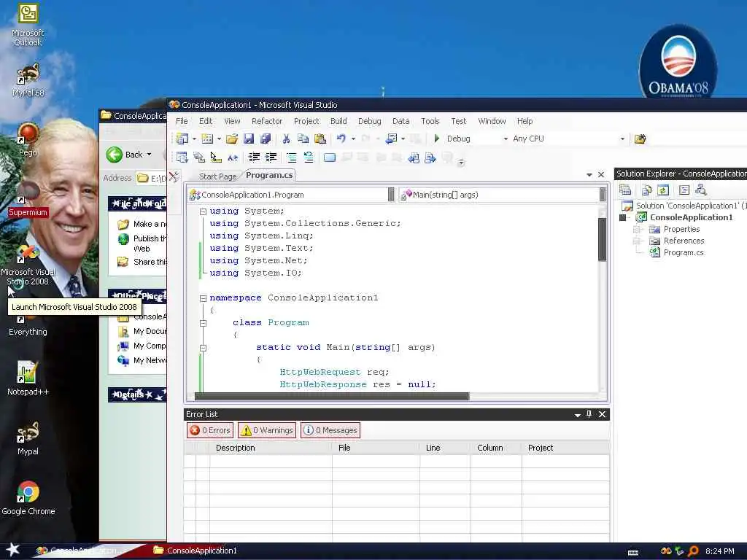Image resolution: width=747 pixels, height=560 pixels.
Task: Click the Start star button on taskbar
Action: (13, 550)
